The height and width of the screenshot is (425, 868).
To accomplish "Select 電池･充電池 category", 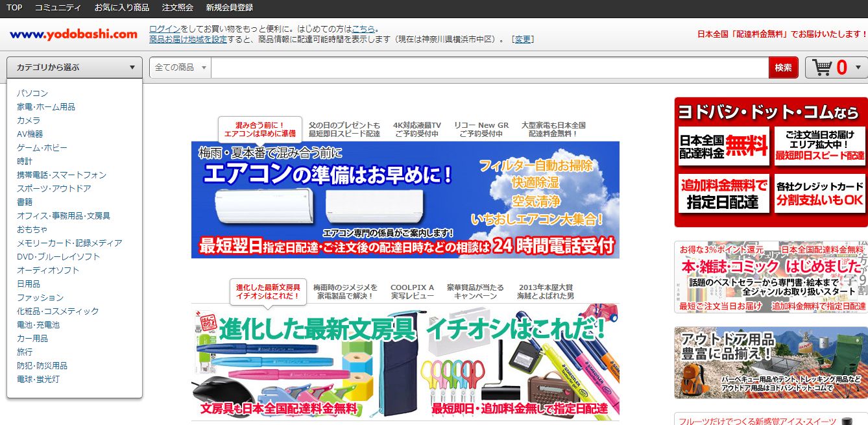I will point(38,325).
